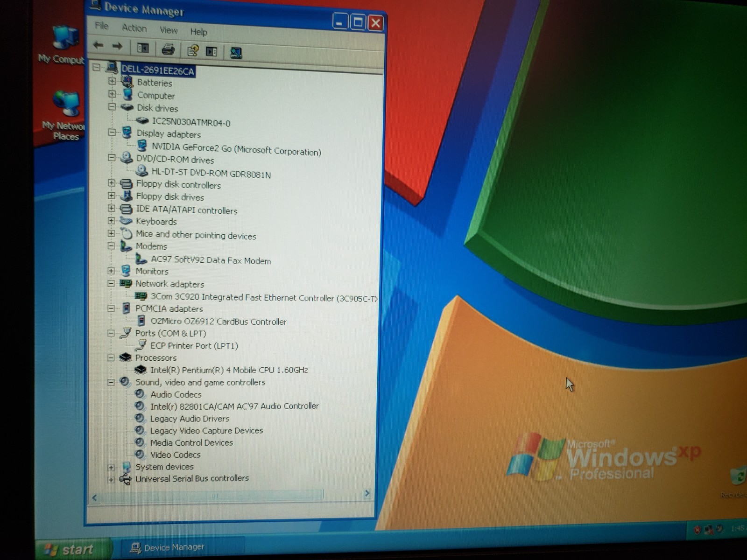Expand the IDE ATA/ATAPI controllers node
Viewport: 747px width, 560px height.
(112, 208)
